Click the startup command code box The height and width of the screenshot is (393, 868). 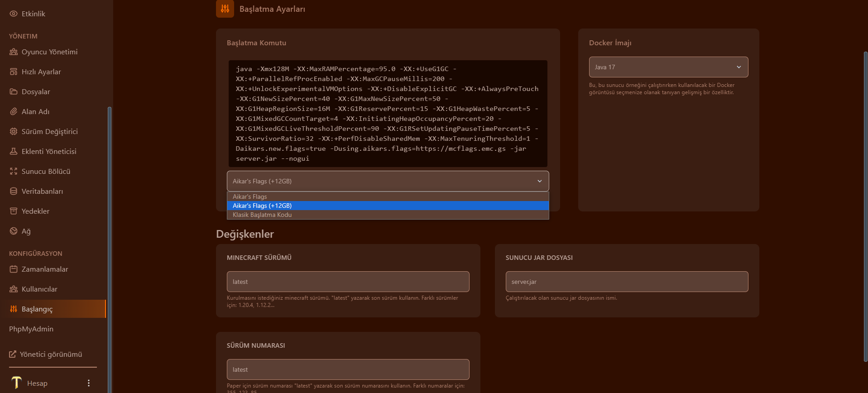click(388, 114)
